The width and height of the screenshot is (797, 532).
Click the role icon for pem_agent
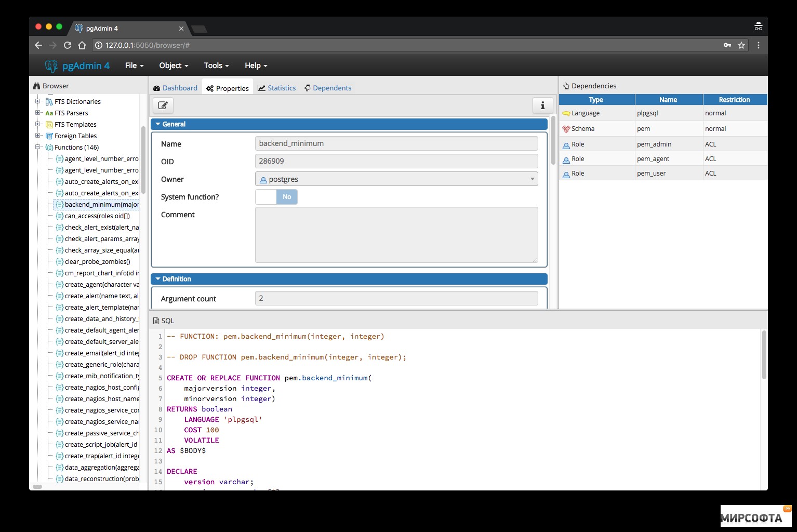pyautogui.click(x=566, y=159)
